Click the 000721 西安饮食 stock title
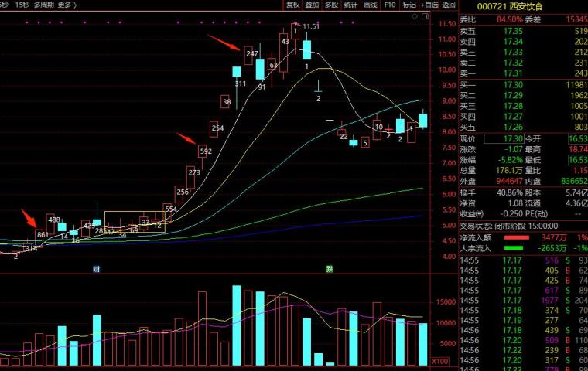Image resolution: width=588 pixels, height=371 pixels. [510, 7]
